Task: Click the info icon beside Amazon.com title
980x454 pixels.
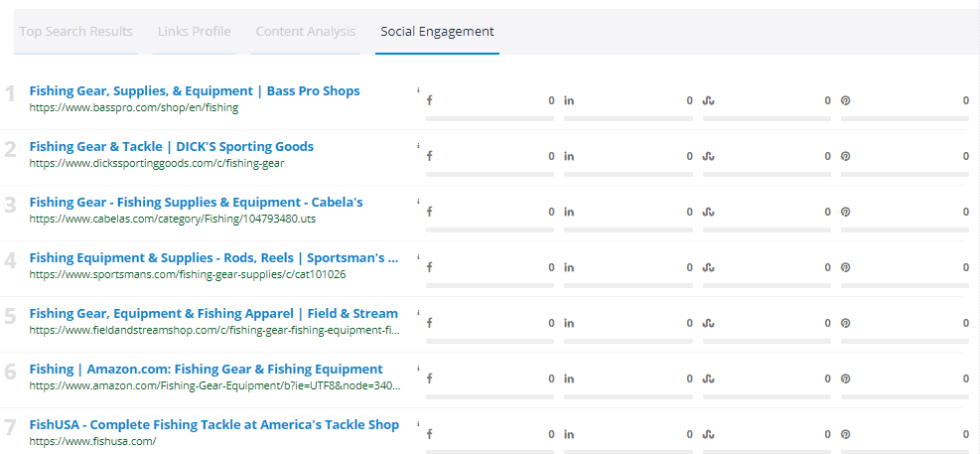Action: point(418,369)
